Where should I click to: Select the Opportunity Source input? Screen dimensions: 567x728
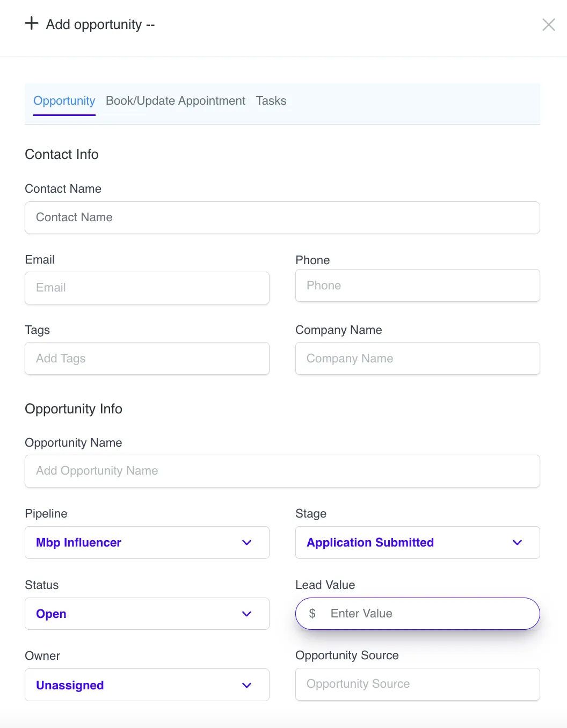coord(417,684)
